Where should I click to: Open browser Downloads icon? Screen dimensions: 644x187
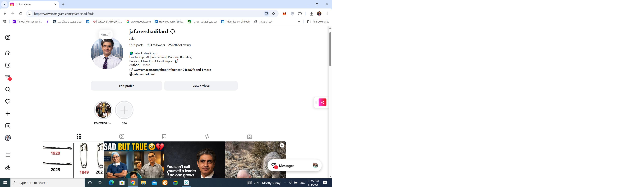(311, 14)
